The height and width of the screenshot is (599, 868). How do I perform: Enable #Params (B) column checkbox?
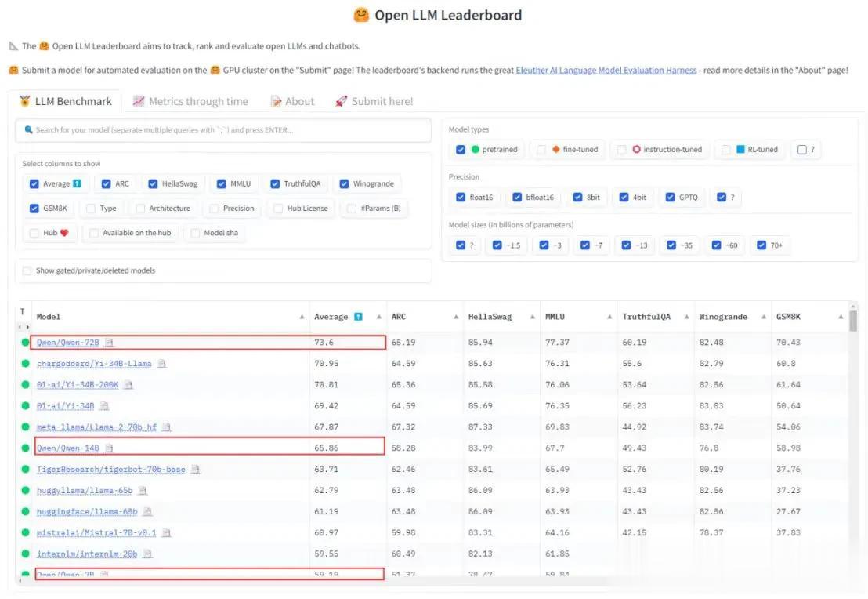[352, 209]
